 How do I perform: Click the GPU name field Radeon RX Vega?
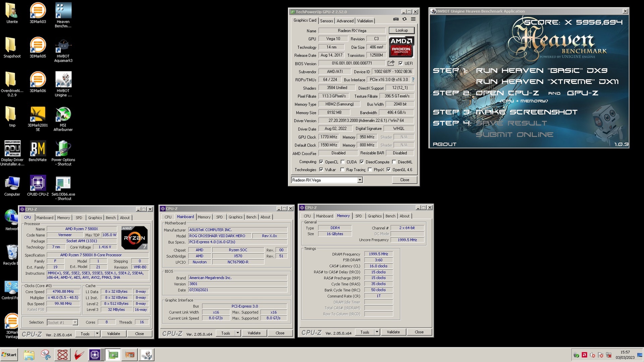(352, 31)
